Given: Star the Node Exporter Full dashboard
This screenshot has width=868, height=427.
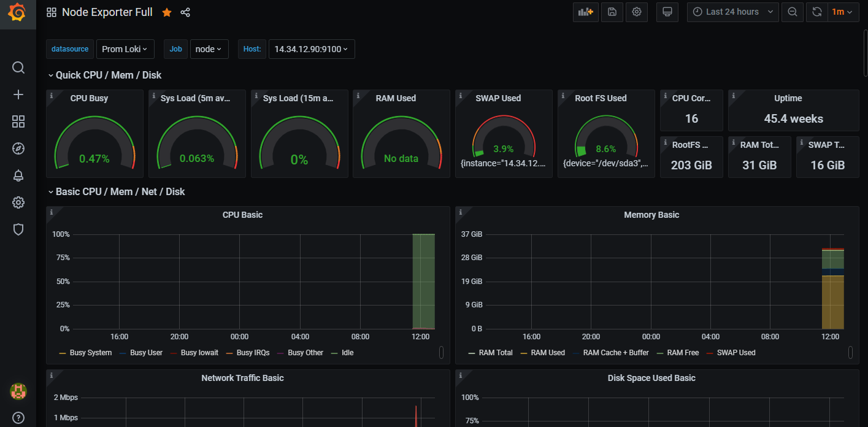Looking at the screenshot, I should coord(167,12).
